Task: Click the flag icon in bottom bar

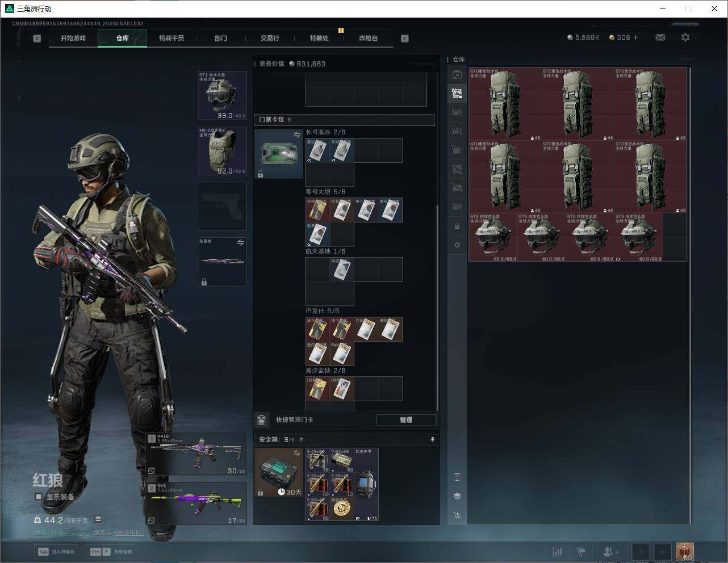Action: pos(581,552)
